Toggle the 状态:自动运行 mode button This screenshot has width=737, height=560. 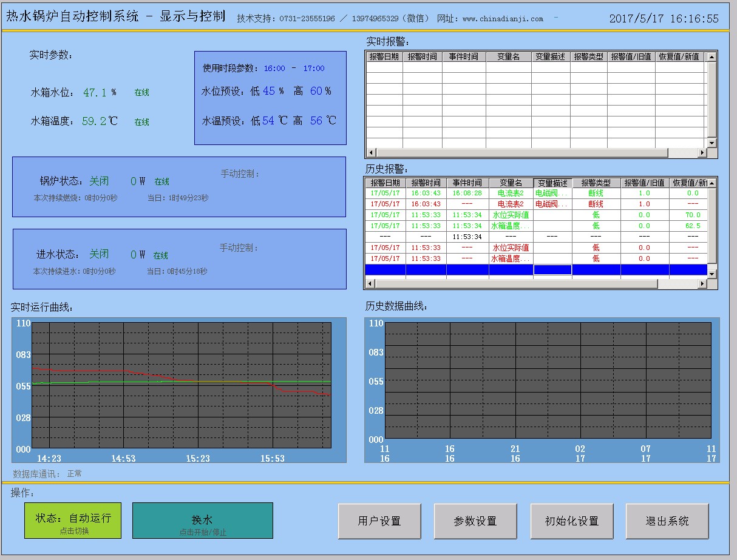(x=73, y=521)
